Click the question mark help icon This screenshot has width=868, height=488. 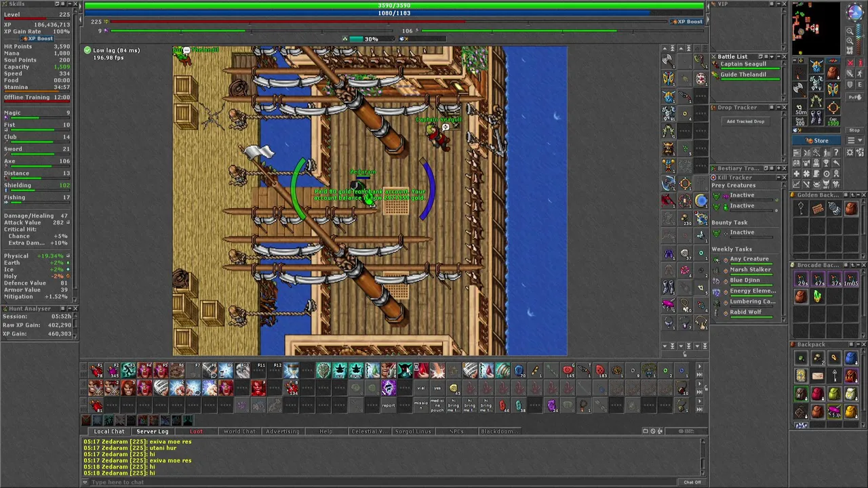click(836, 152)
